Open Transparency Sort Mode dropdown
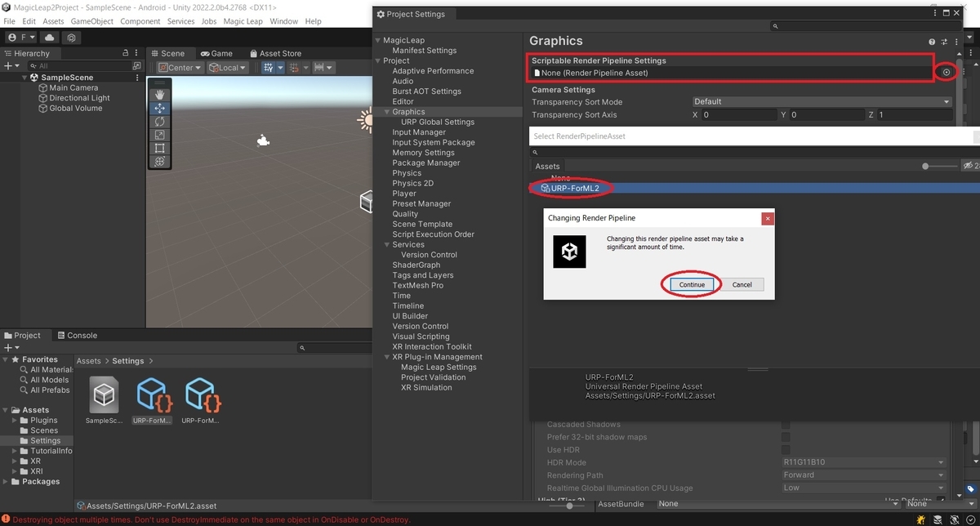Viewport: 980px width, 526px height. (822, 102)
